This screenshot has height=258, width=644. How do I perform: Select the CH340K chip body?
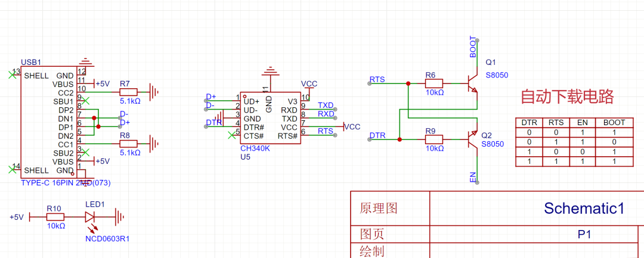(270, 117)
